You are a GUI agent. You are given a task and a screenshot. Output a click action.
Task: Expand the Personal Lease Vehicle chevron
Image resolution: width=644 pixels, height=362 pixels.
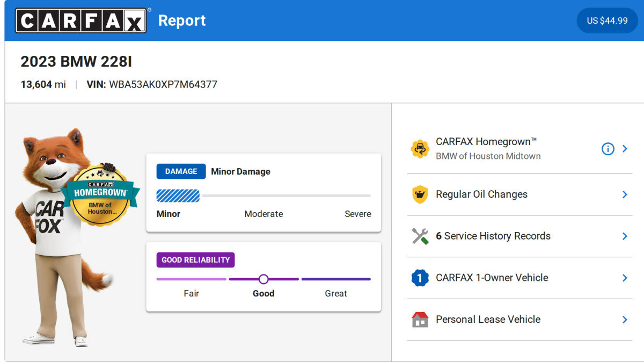pyautogui.click(x=625, y=320)
